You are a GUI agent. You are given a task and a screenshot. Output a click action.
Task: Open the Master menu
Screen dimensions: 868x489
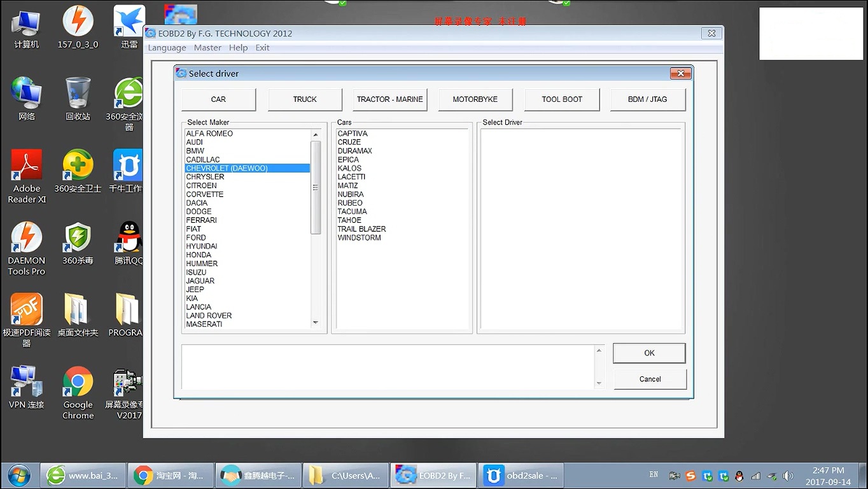click(207, 48)
